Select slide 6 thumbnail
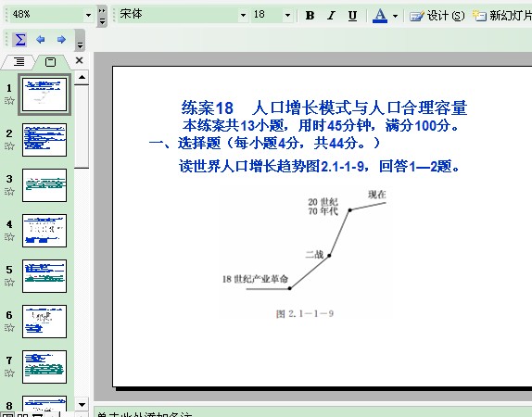532x417 pixels. coord(44,322)
